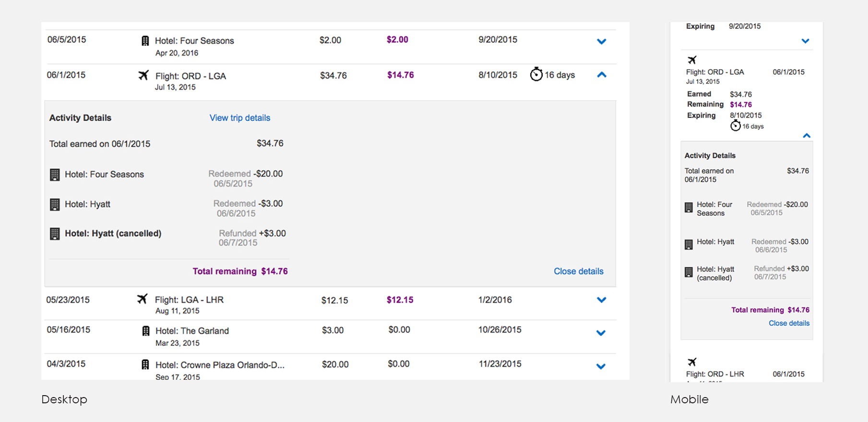Click the desktop Total remaining $14.76 summary

(x=240, y=271)
